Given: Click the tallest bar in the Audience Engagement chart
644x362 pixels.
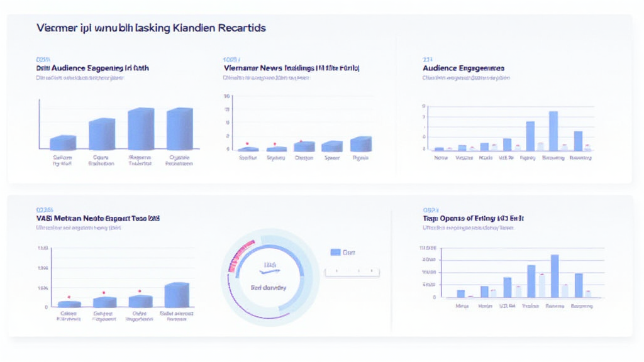Looking at the screenshot, I should [553, 131].
